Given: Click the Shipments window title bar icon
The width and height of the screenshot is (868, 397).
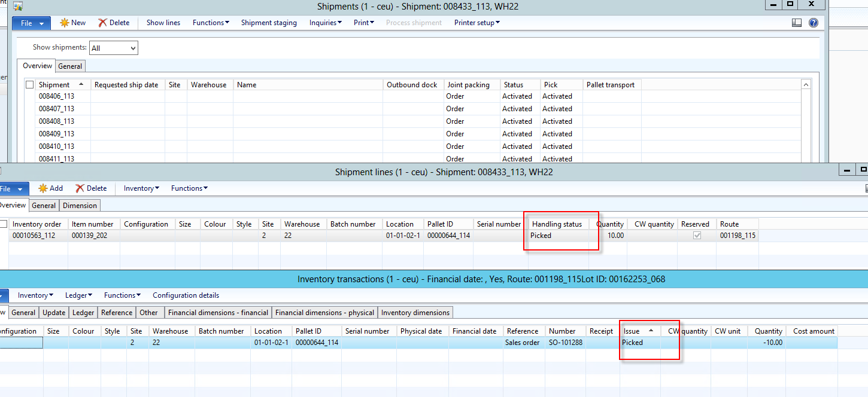Looking at the screenshot, I should pyautogui.click(x=17, y=7).
